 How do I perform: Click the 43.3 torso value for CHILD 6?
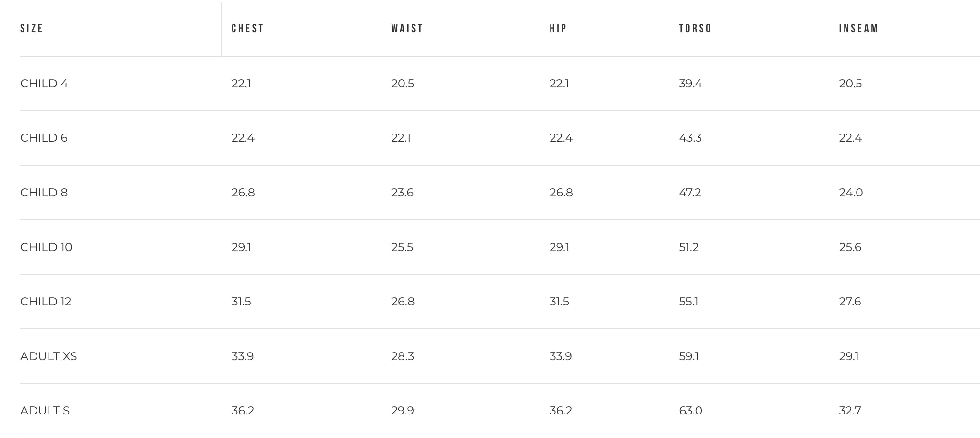tap(690, 138)
